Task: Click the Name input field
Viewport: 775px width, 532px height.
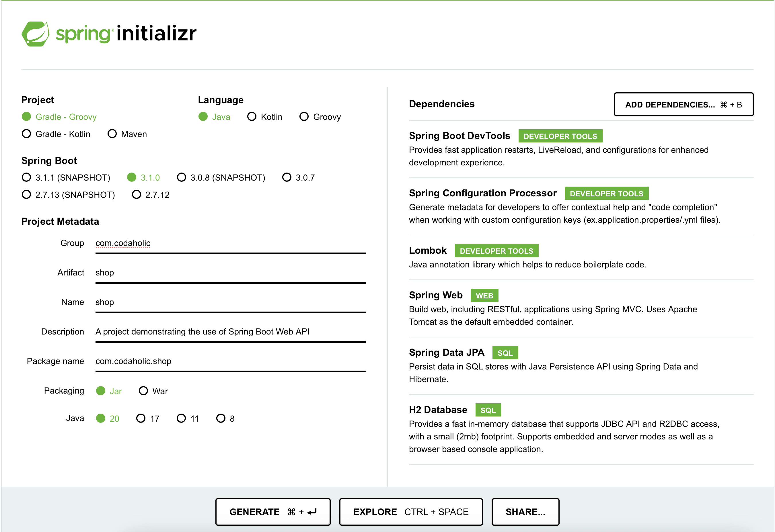Action: [x=230, y=303]
